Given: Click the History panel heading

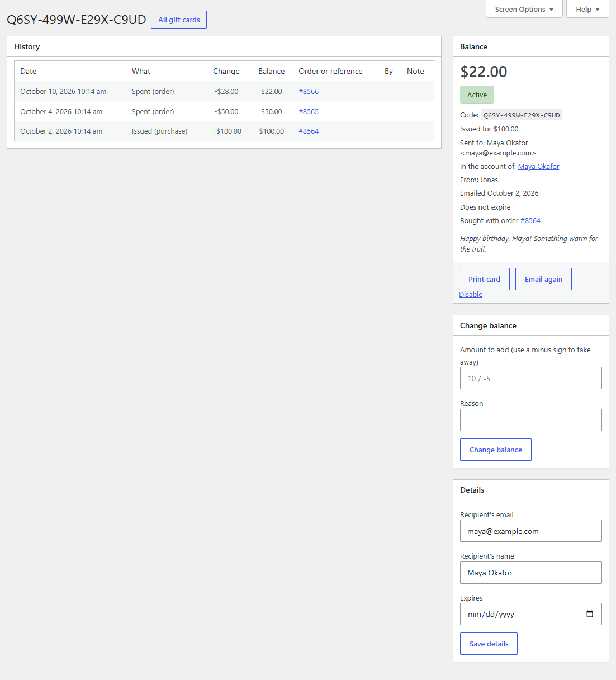Looking at the screenshot, I should [x=27, y=47].
